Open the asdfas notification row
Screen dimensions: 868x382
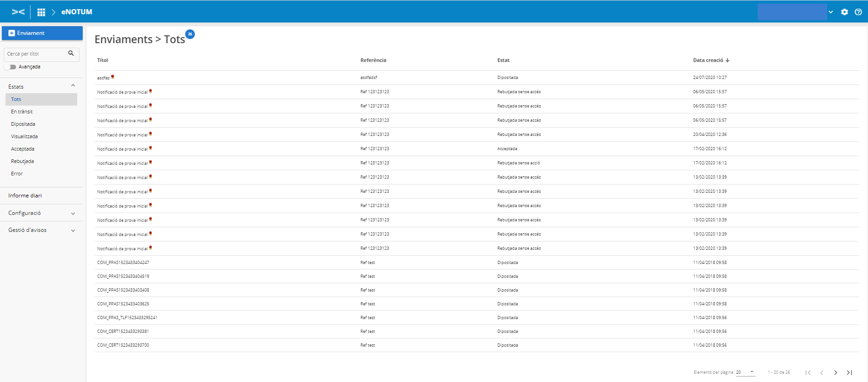tap(477, 78)
